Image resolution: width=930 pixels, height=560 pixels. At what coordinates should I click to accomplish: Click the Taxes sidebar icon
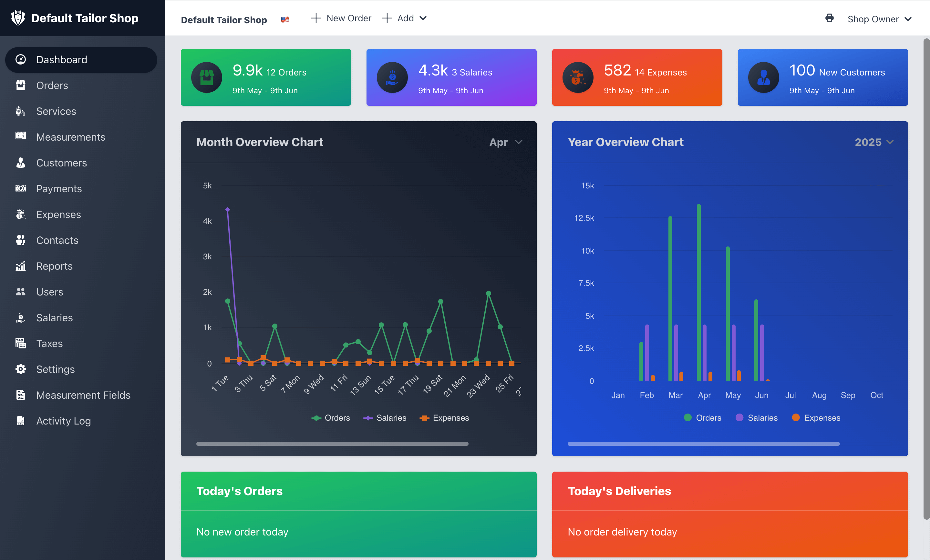pyautogui.click(x=21, y=343)
